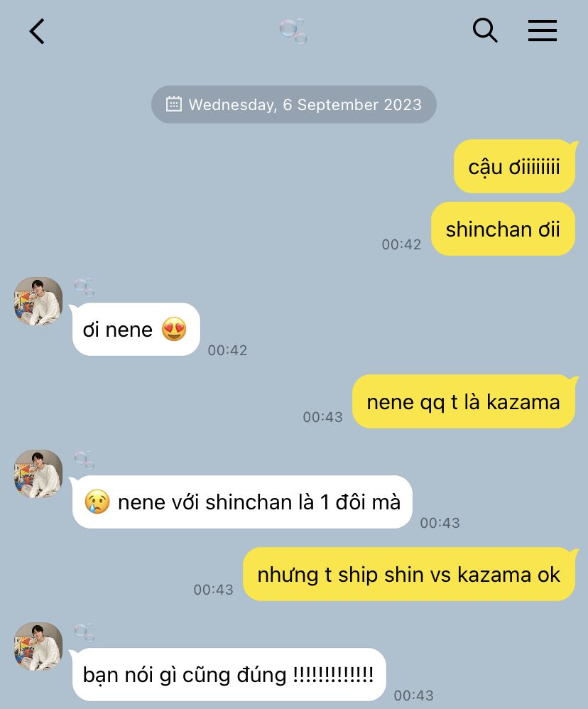Tap bubble name icon above last received message
The height and width of the screenshot is (709, 588).
pyautogui.click(x=84, y=632)
